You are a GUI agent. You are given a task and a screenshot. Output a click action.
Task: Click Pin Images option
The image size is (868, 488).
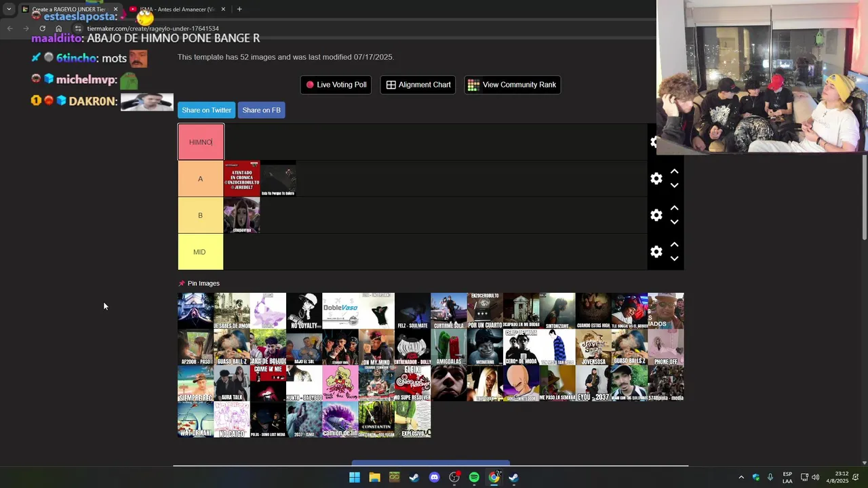(199, 283)
